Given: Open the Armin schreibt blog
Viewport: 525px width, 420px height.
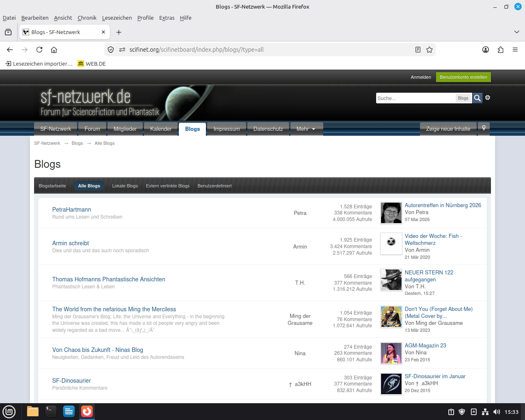Looking at the screenshot, I should pyautogui.click(x=71, y=243).
